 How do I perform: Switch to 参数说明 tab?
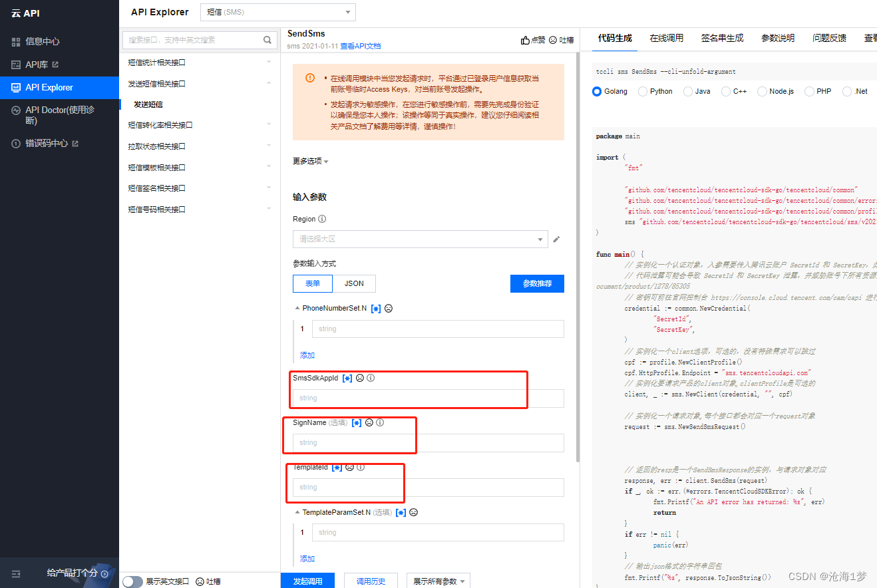pos(778,38)
